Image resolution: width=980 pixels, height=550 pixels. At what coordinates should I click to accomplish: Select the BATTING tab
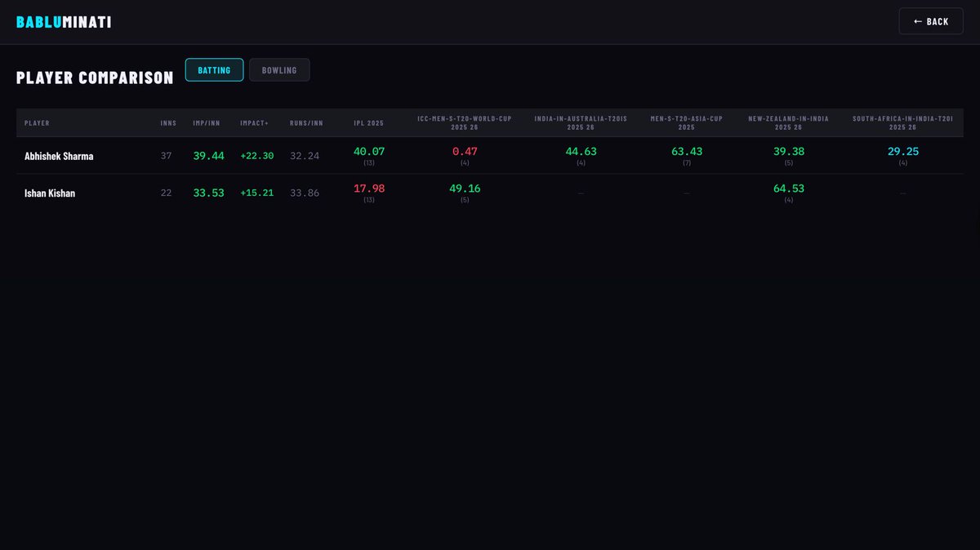[214, 69]
